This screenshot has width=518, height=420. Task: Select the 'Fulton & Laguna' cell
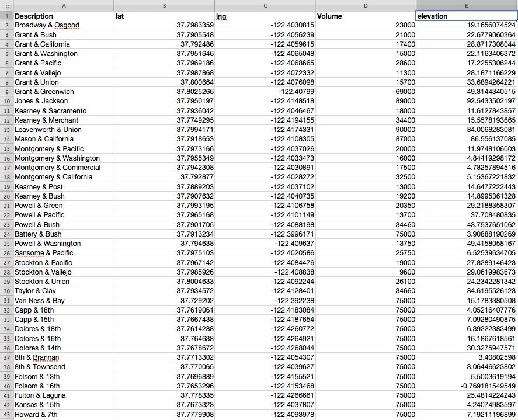click(64, 395)
